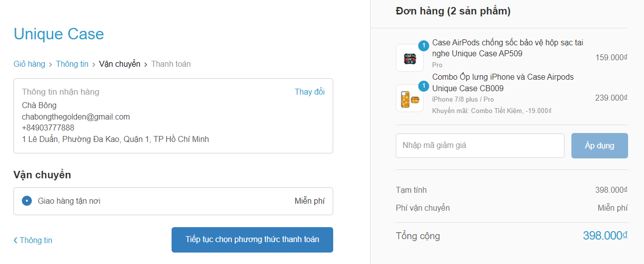
Task: Click quantity badge on Combo CB009 thumbnail
Action: coord(423,86)
